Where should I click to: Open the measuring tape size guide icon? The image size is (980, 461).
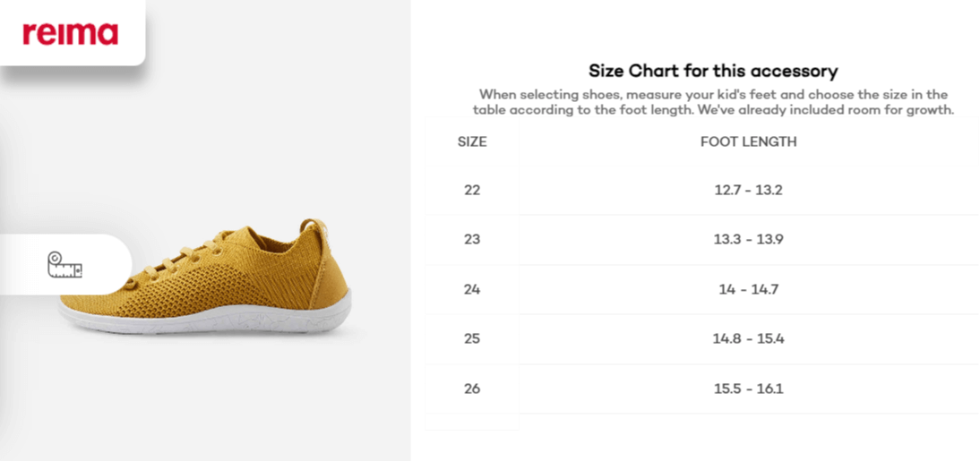point(65,265)
